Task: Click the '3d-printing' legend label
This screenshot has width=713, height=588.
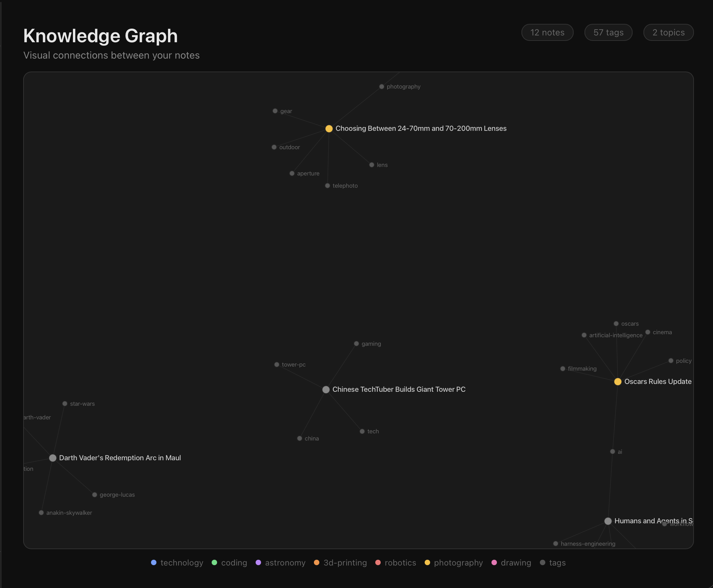Action: tap(345, 563)
